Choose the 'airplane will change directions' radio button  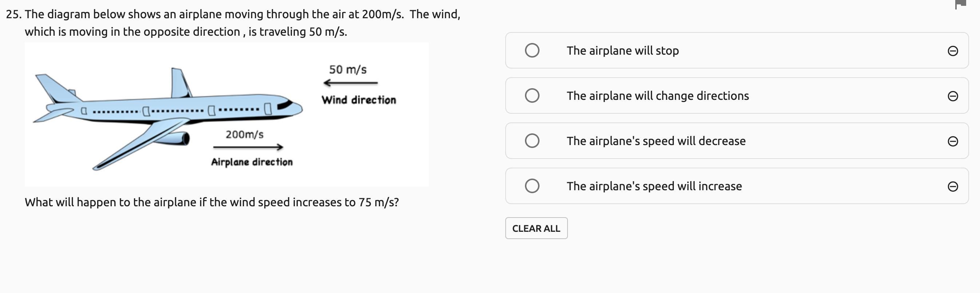point(532,95)
